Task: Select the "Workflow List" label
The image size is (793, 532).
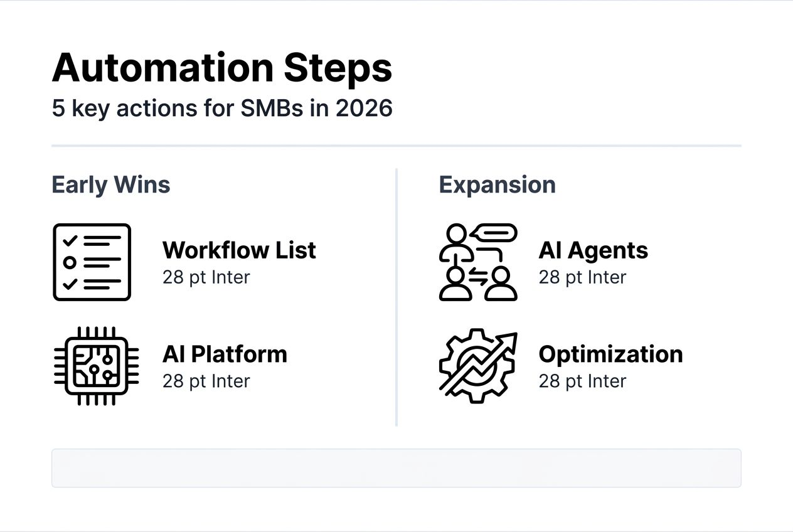Action: pyautogui.click(x=239, y=250)
